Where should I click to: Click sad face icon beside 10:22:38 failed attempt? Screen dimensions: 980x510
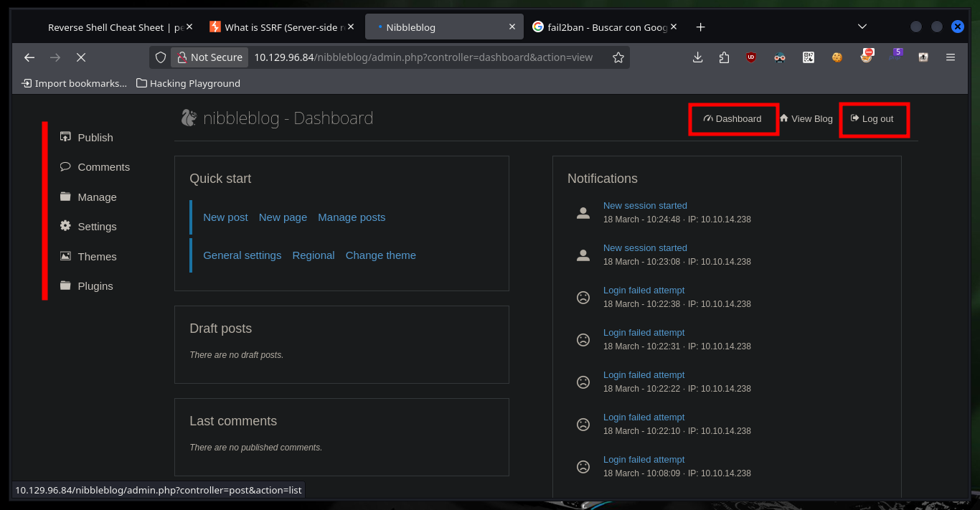(583, 297)
